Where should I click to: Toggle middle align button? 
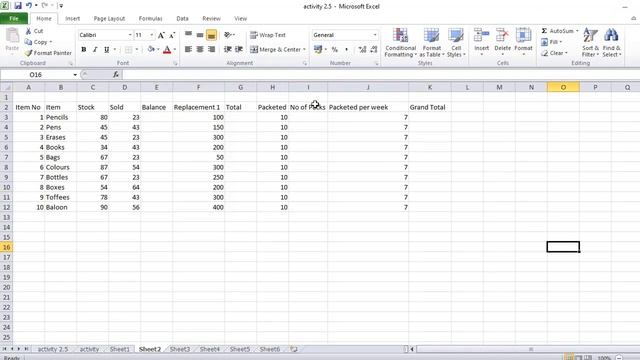point(200,35)
